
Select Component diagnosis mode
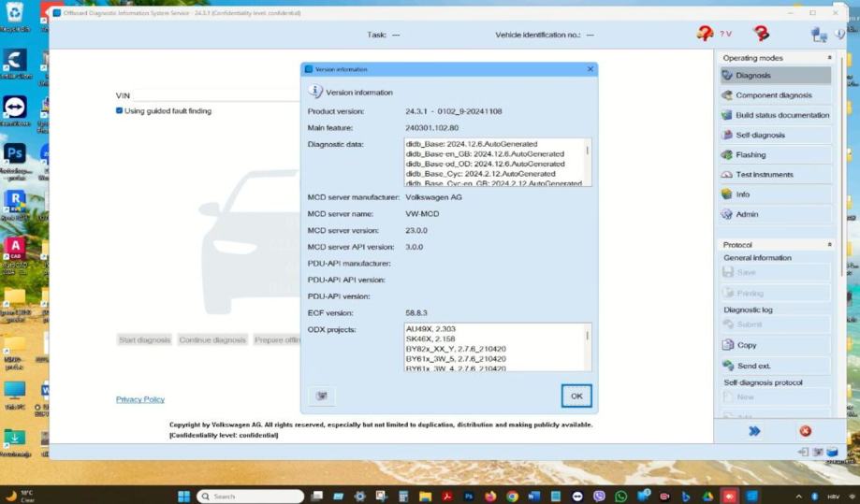776,95
